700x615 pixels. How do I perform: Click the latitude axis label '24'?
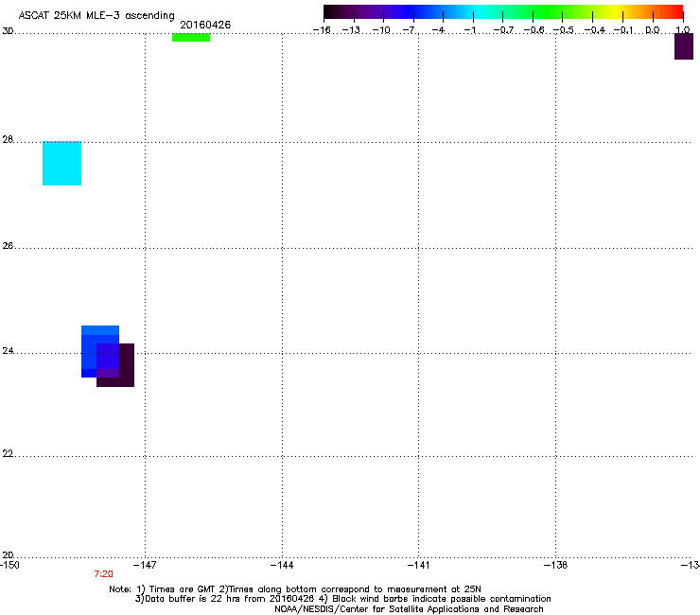click(8, 351)
